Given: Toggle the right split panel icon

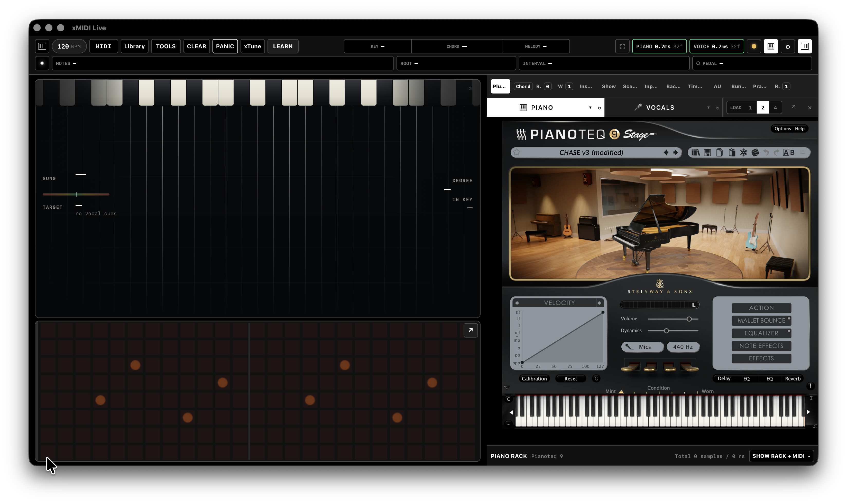Looking at the screenshot, I should 805,46.
